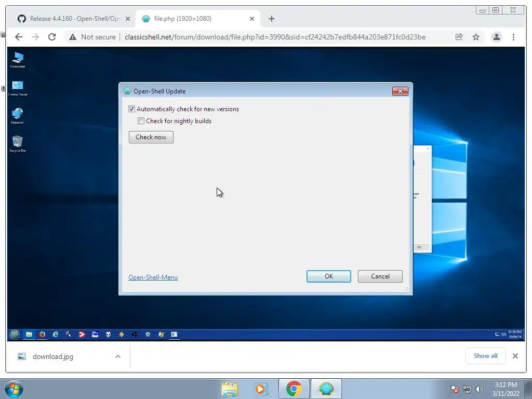Image resolution: width=532 pixels, height=399 pixels.
Task: Click the Show desktop strip beside the clock
Action: (x=529, y=389)
